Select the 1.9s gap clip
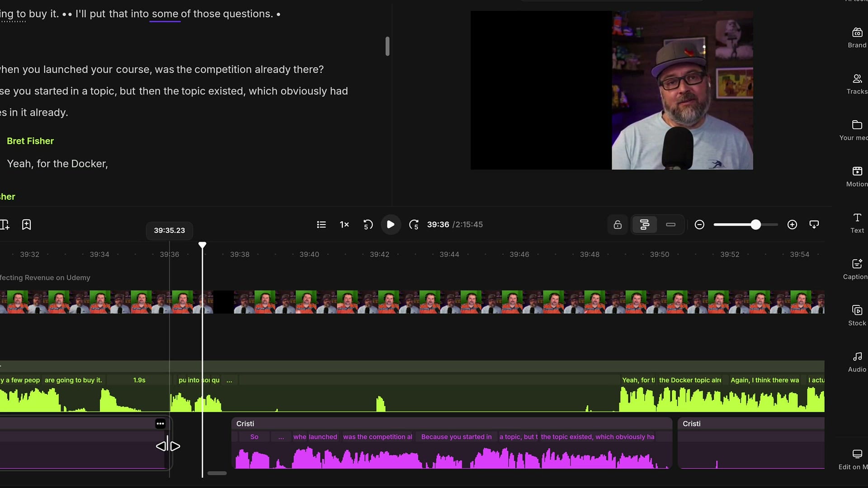The height and width of the screenshot is (488, 868). tap(139, 380)
